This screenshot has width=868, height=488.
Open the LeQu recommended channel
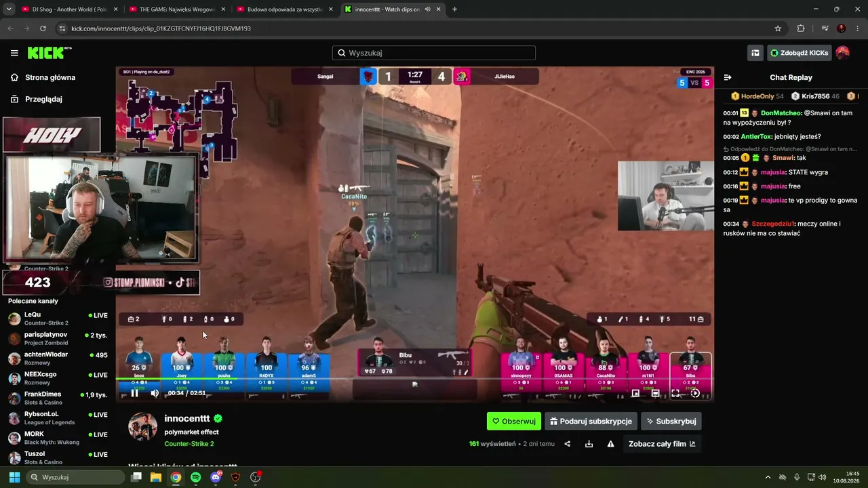58,319
